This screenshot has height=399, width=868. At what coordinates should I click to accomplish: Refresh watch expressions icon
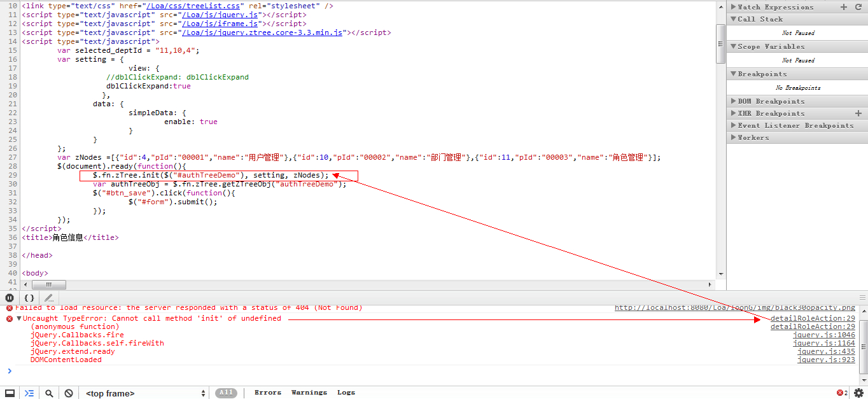858,7
